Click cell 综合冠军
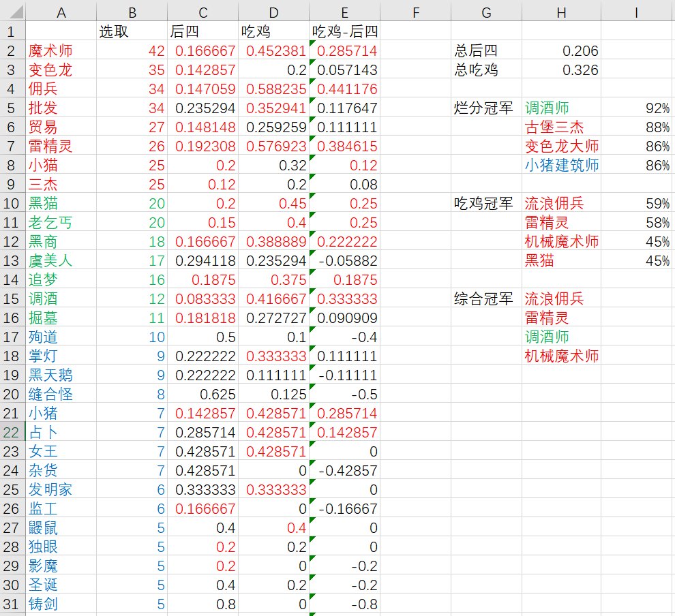Image resolution: width=675 pixels, height=616 pixels. click(x=486, y=298)
